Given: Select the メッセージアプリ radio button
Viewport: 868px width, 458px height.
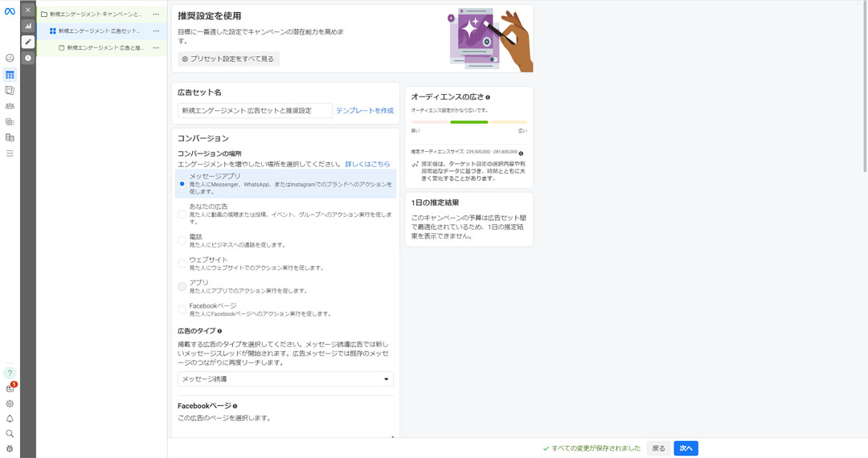Looking at the screenshot, I should tap(182, 184).
